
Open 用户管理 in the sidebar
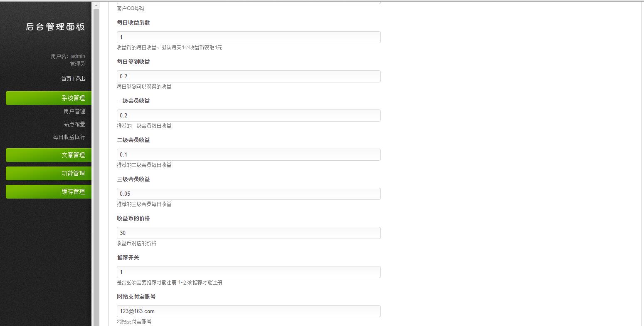point(74,111)
